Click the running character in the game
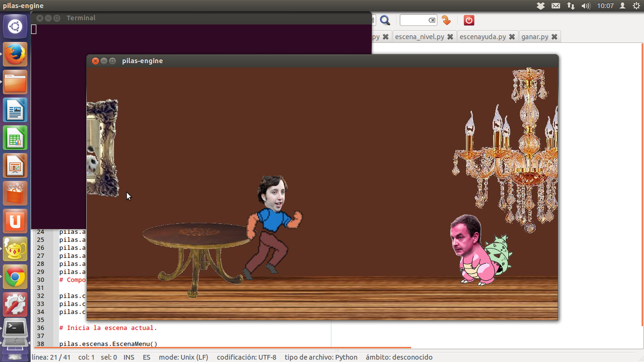The width and height of the screenshot is (644, 362). [273, 227]
